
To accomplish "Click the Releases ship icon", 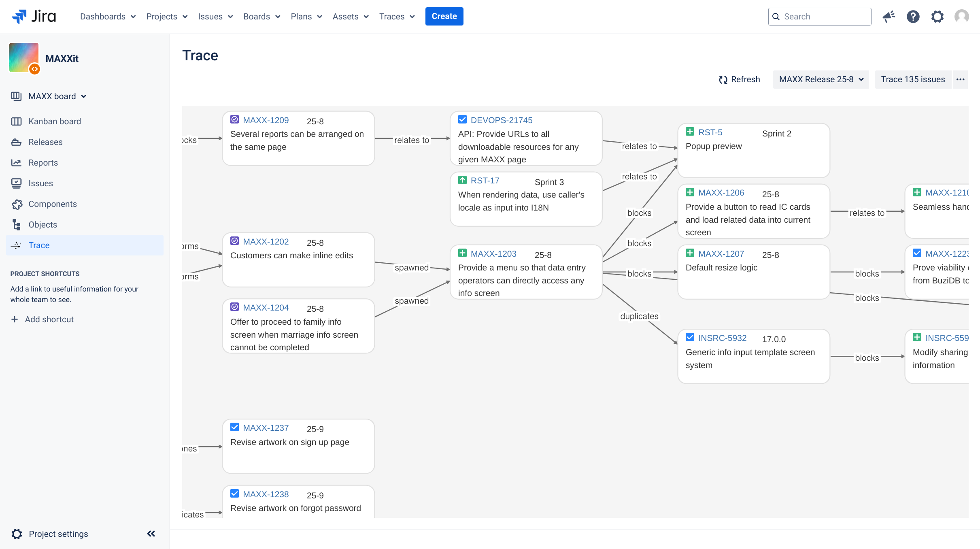I will [x=16, y=142].
